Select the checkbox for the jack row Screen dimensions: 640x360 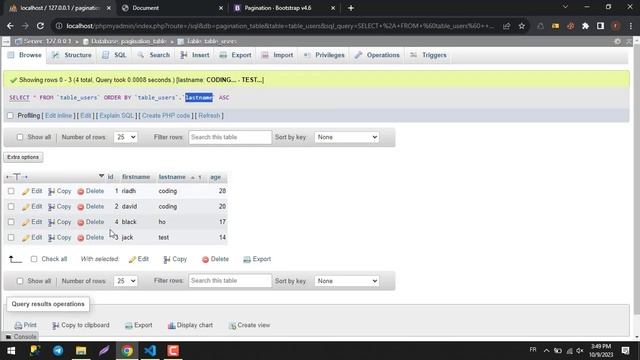pos(11,238)
